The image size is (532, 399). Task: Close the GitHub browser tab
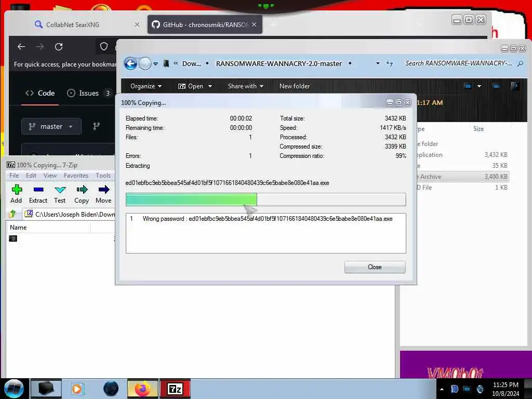pos(254,24)
